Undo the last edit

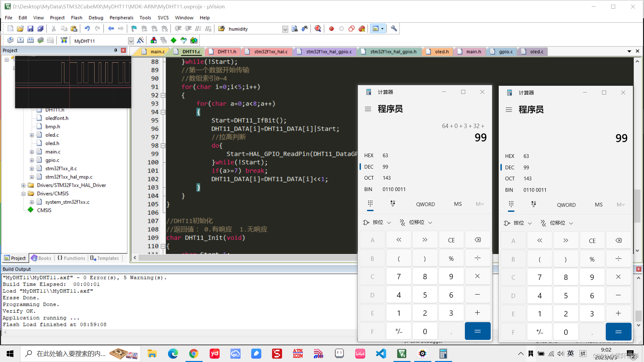point(87,29)
